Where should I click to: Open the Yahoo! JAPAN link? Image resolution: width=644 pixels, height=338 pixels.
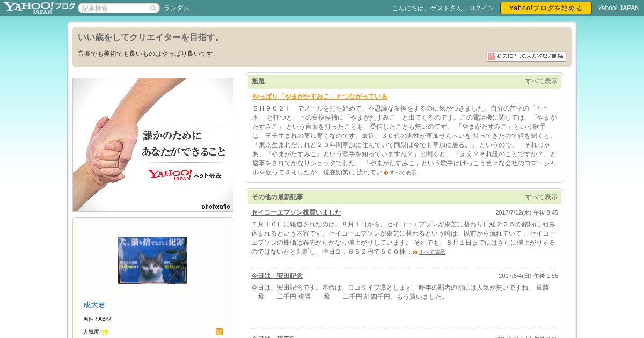point(619,8)
